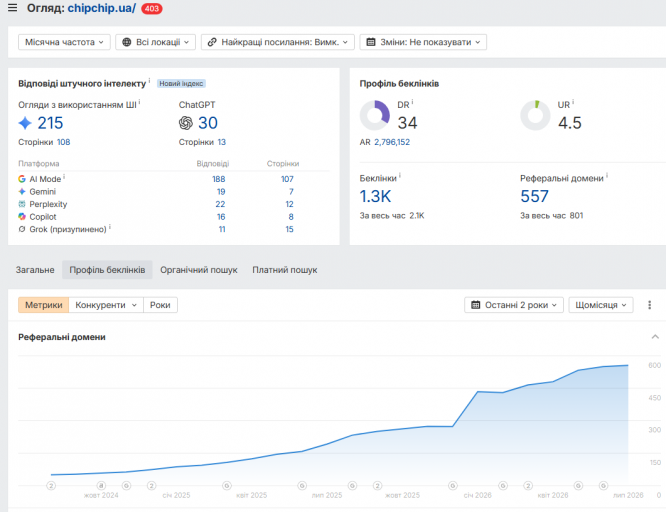This screenshot has height=512, width=666.
Task: Click the info icon next to Беклінки
Action: point(400,175)
